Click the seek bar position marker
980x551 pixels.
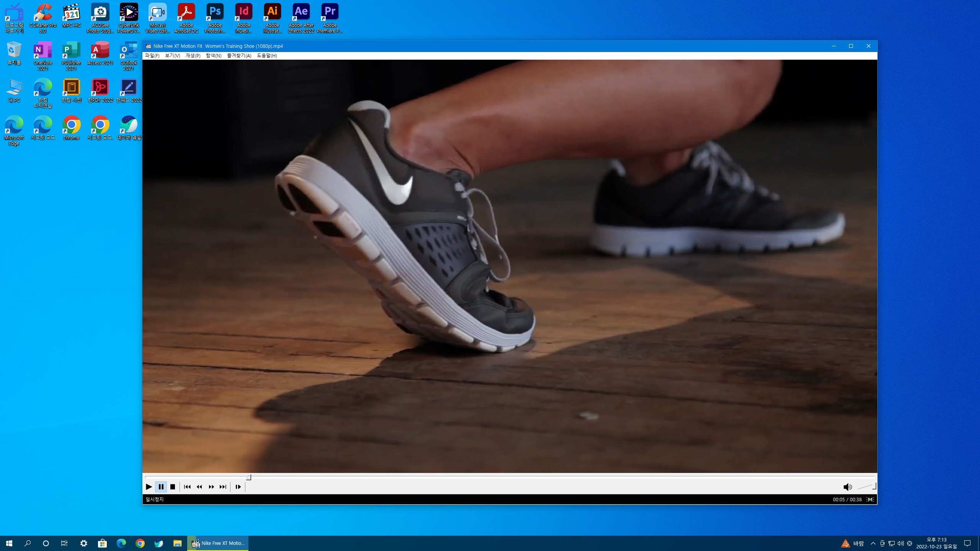248,477
